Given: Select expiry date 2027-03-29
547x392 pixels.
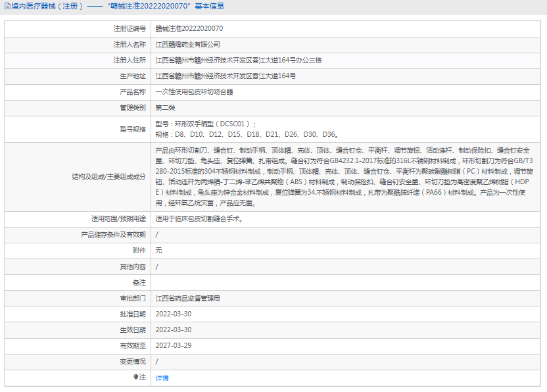Looking at the screenshot, I should pos(174,345).
